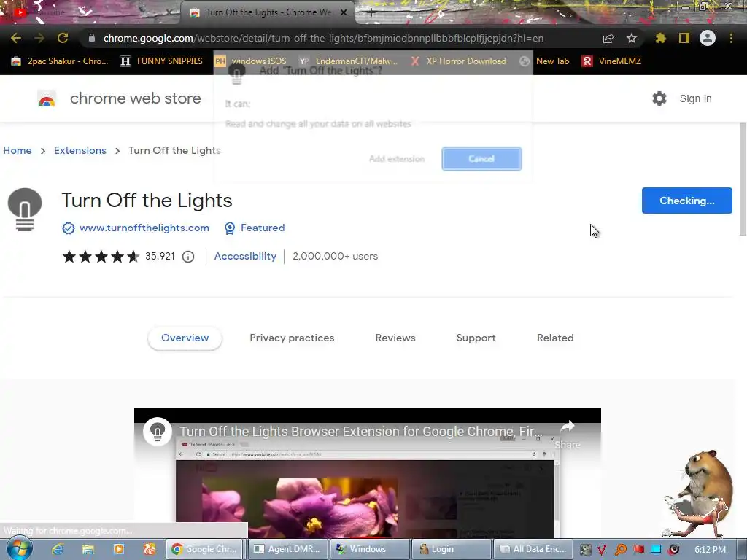Click the magnifier tray icon

pos(620,550)
